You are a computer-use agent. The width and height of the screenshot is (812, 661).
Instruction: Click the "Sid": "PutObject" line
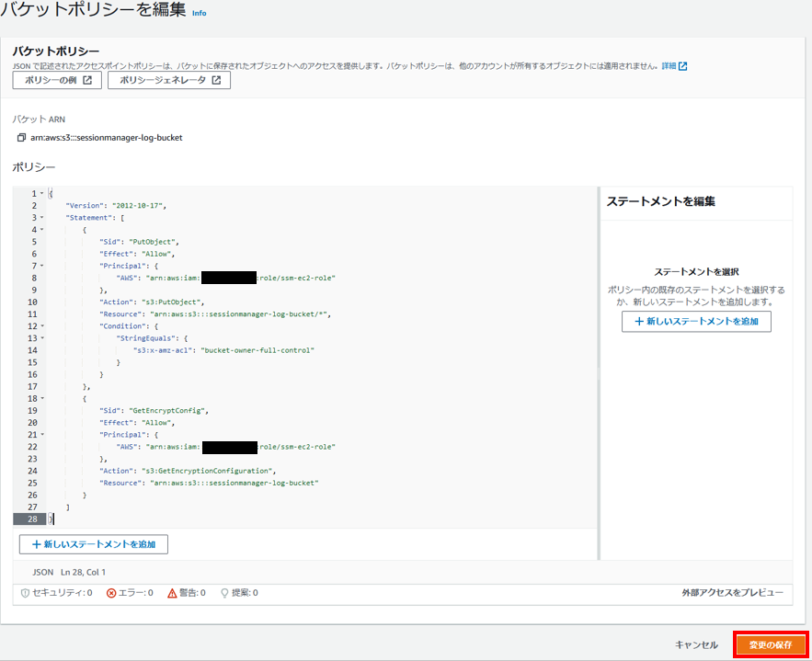point(139,242)
